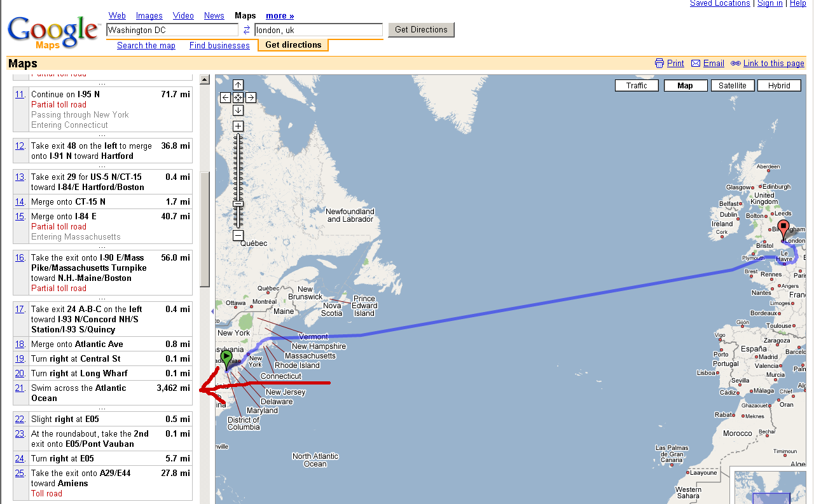Zoom in with the plus button
This screenshot has height=504, width=814.
(x=238, y=126)
